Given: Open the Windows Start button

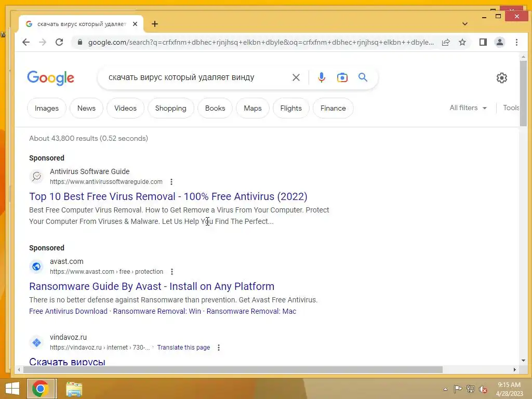Looking at the screenshot, I should 12,389.
